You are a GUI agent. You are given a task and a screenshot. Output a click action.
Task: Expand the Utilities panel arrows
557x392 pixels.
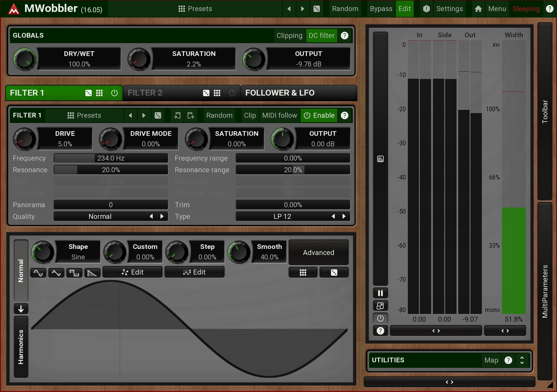(x=522, y=360)
